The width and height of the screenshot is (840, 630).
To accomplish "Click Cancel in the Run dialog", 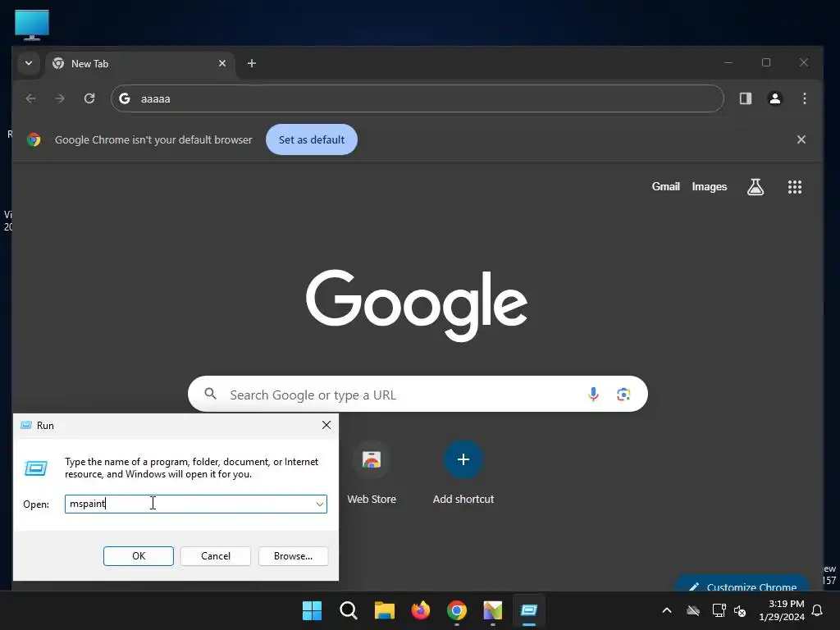I will tap(216, 556).
